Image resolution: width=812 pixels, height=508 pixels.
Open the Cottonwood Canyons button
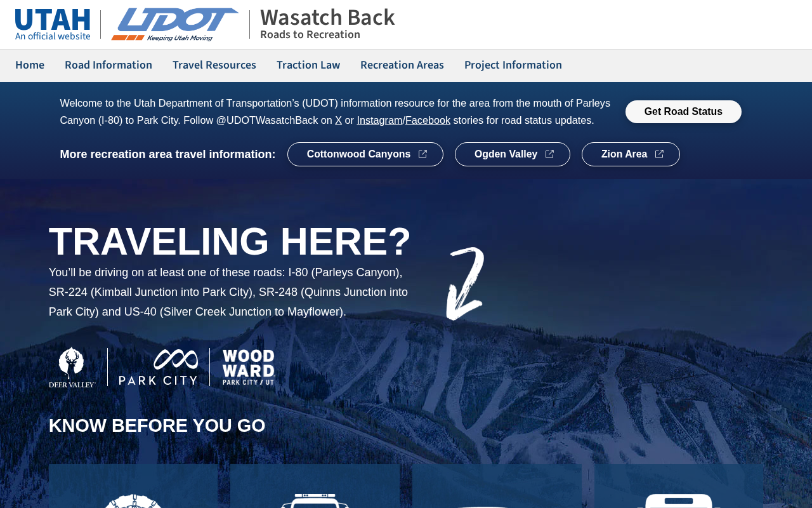point(365,154)
